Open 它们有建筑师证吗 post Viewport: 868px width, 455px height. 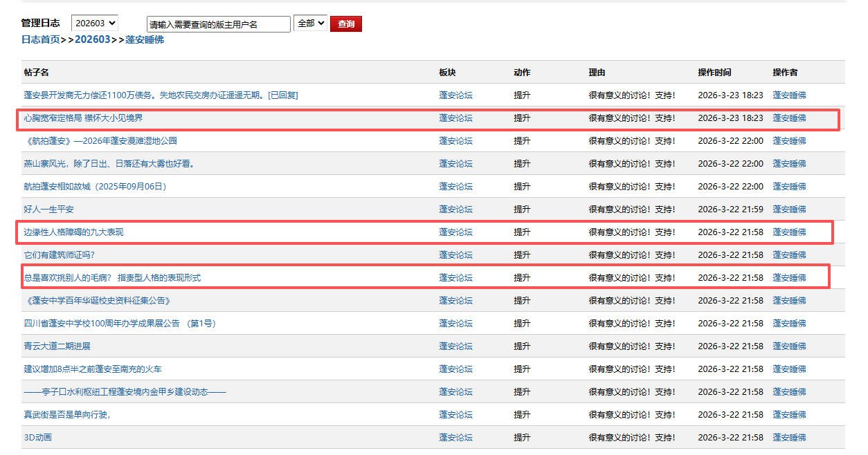click(59, 255)
